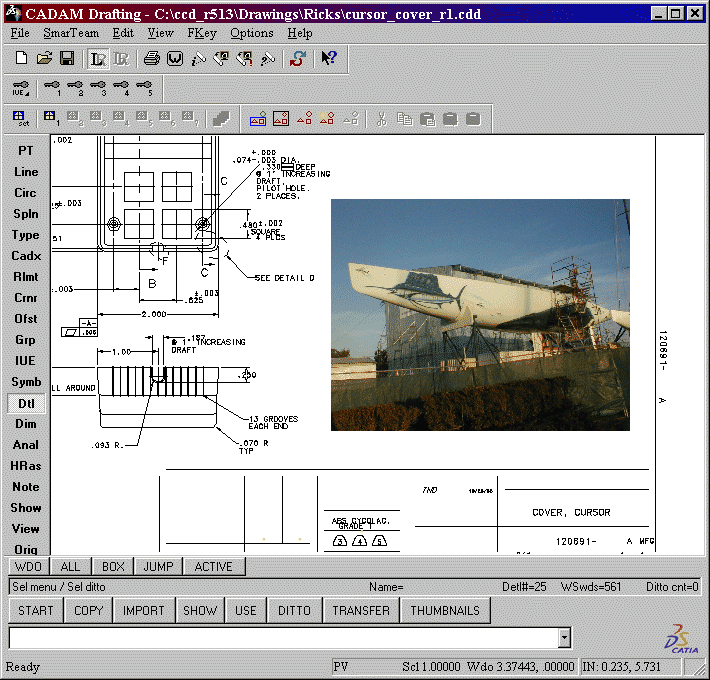The height and width of the screenshot is (680, 710).
Task: Click the red-blue refresh arrows icon
Action: [297, 59]
